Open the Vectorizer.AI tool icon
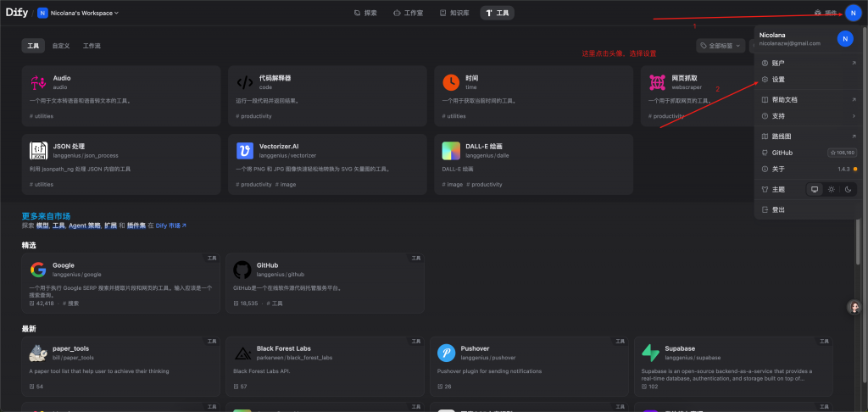The width and height of the screenshot is (868, 412). pyautogui.click(x=244, y=151)
